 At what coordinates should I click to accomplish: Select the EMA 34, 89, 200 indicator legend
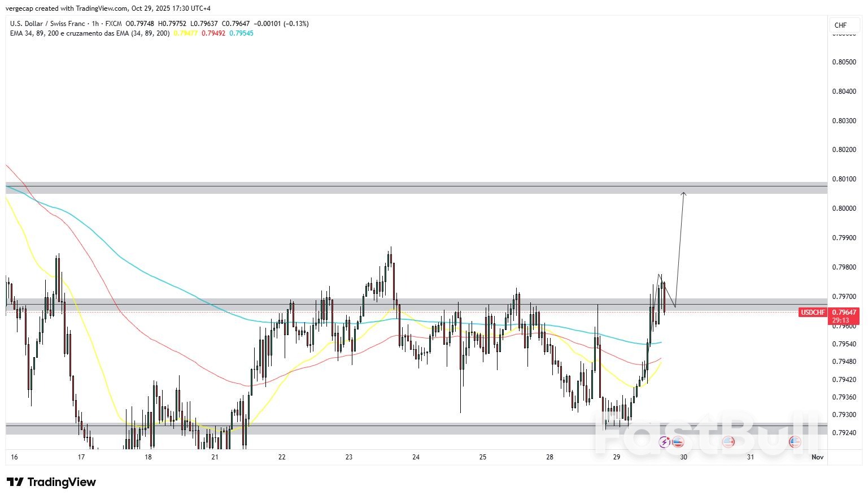pos(90,33)
